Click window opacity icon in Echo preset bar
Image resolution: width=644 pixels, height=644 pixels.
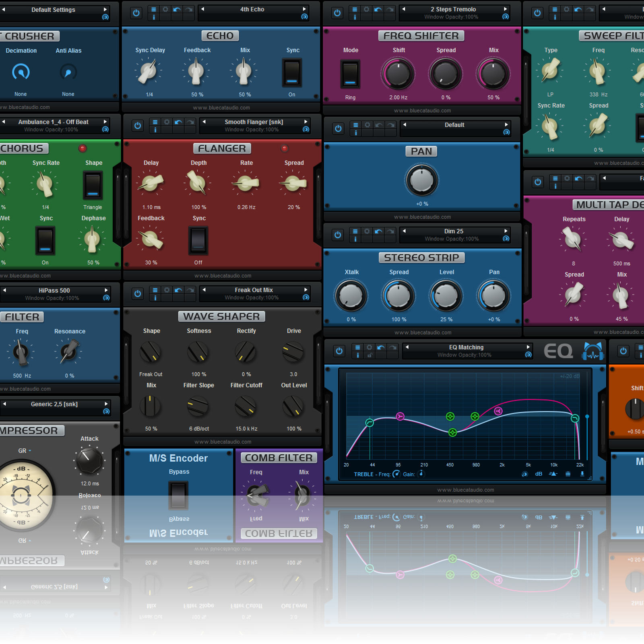click(305, 17)
